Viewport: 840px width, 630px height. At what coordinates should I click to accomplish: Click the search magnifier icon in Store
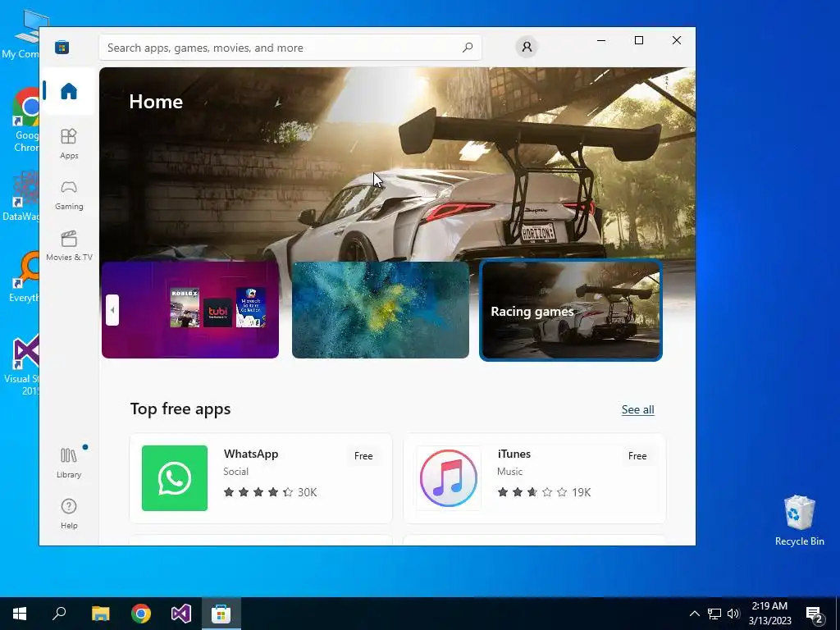(467, 47)
